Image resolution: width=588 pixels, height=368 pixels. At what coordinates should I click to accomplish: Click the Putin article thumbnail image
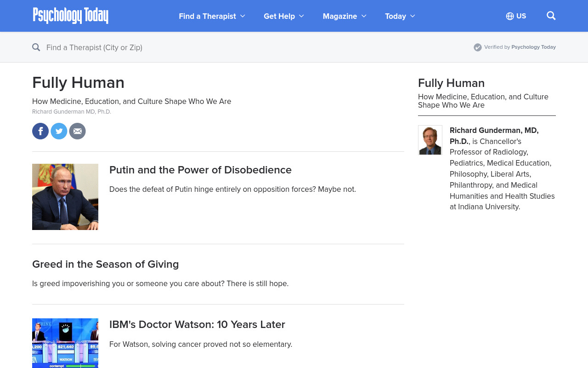65,197
